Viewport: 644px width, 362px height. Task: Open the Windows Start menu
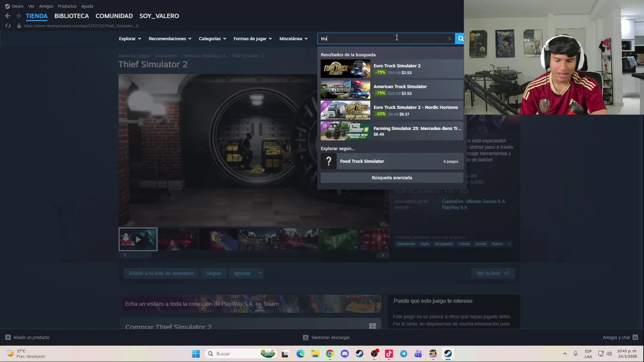click(x=196, y=354)
